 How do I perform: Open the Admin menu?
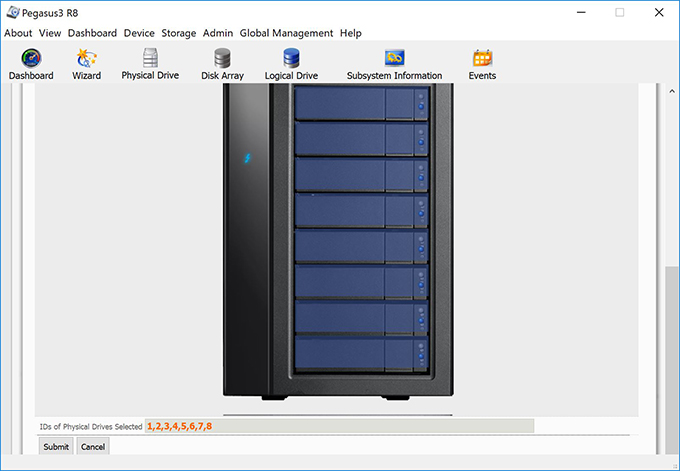[x=218, y=33]
